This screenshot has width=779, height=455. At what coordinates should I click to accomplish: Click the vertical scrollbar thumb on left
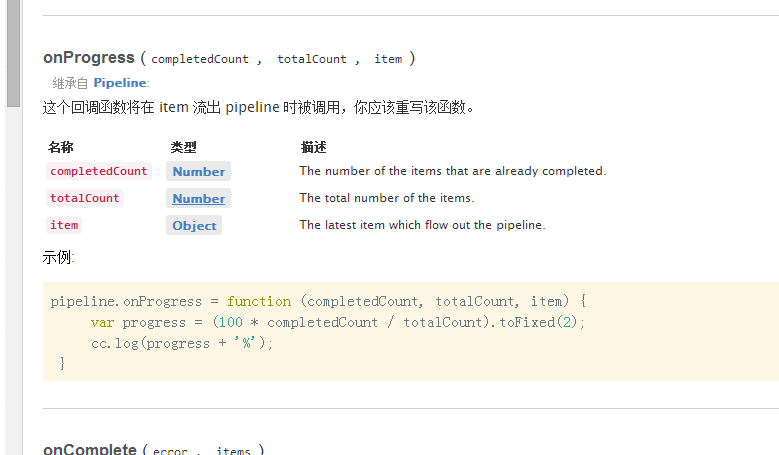coord(13,50)
